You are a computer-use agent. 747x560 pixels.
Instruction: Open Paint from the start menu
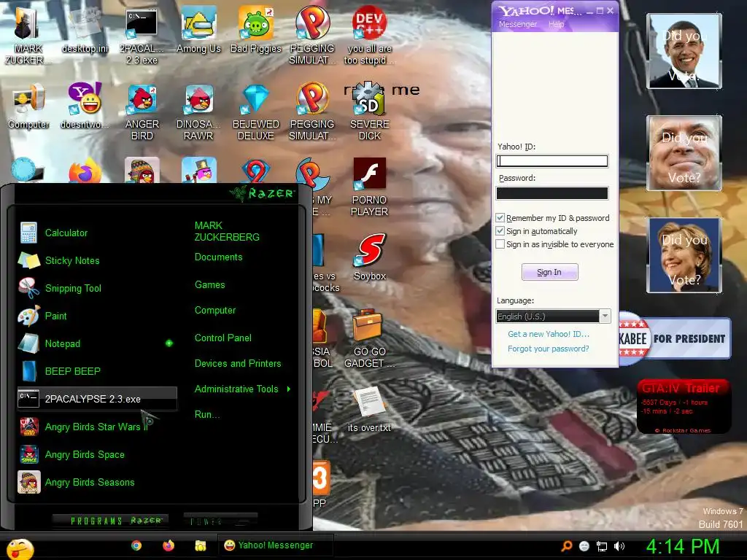97,316
